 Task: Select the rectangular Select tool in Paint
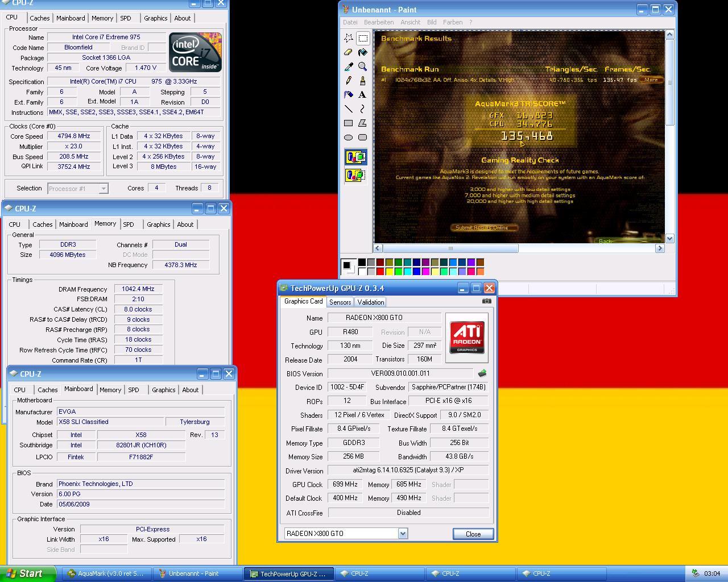pos(363,38)
